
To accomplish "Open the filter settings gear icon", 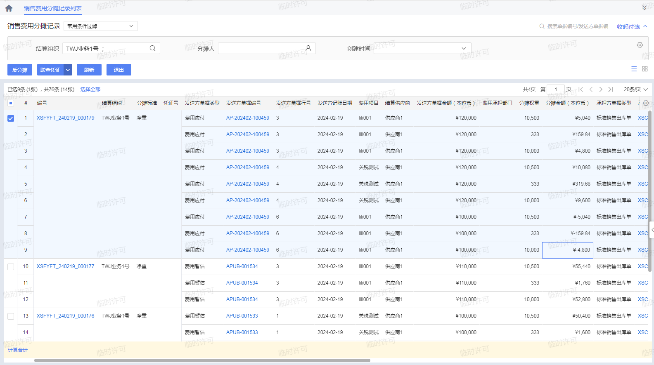I will (x=640, y=45).
